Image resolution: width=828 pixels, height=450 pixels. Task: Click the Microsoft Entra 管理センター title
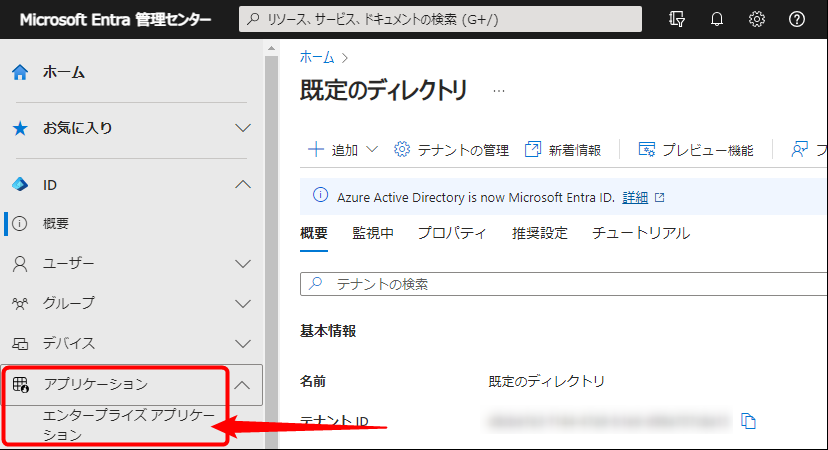coord(115,20)
